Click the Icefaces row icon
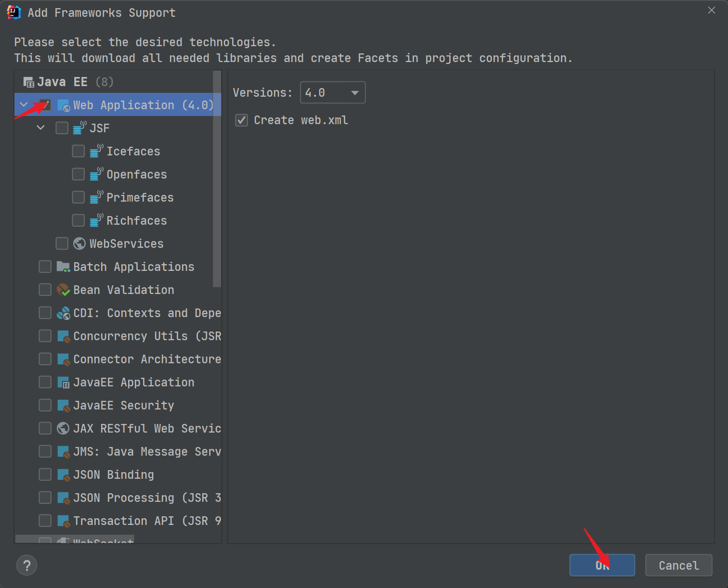Screen dimensions: 728x588 pyautogui.click(x=96, y=151)
